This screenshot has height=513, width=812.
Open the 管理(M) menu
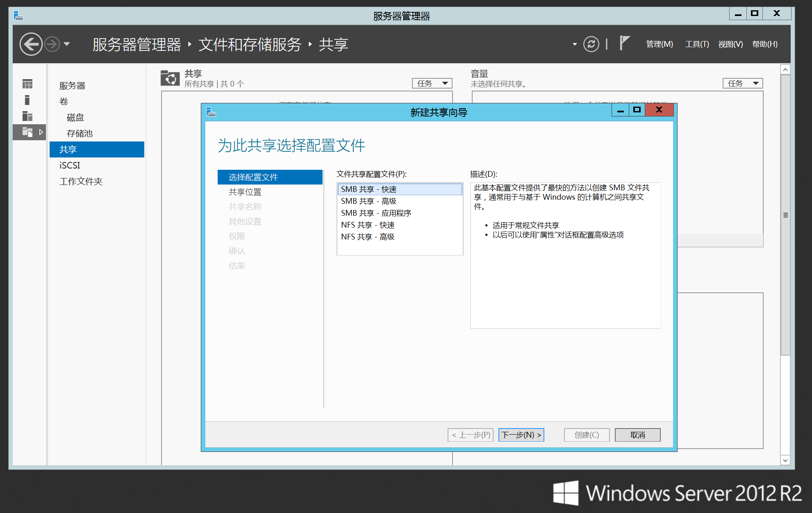click(x=659, y=44)
